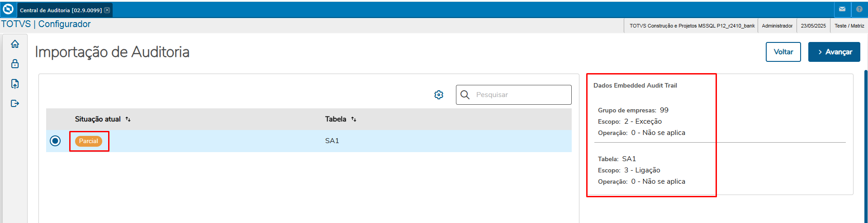Sort by Situação atual column

128,119
